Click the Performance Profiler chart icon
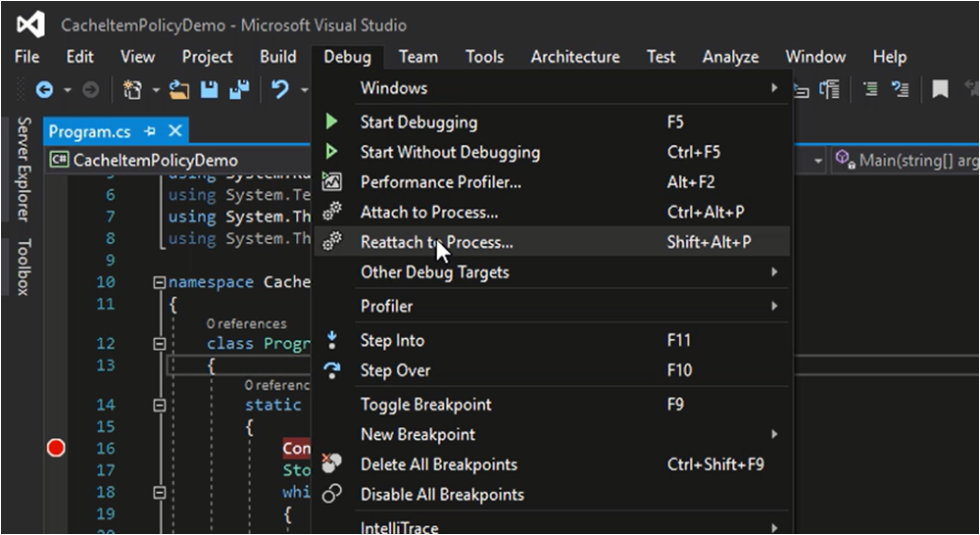 331,182
